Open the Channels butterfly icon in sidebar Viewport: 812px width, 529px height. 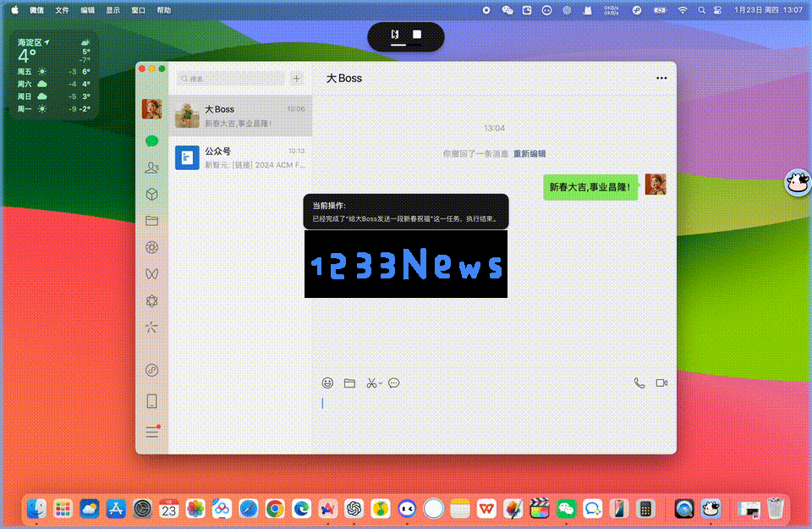[x=151, y=274]
